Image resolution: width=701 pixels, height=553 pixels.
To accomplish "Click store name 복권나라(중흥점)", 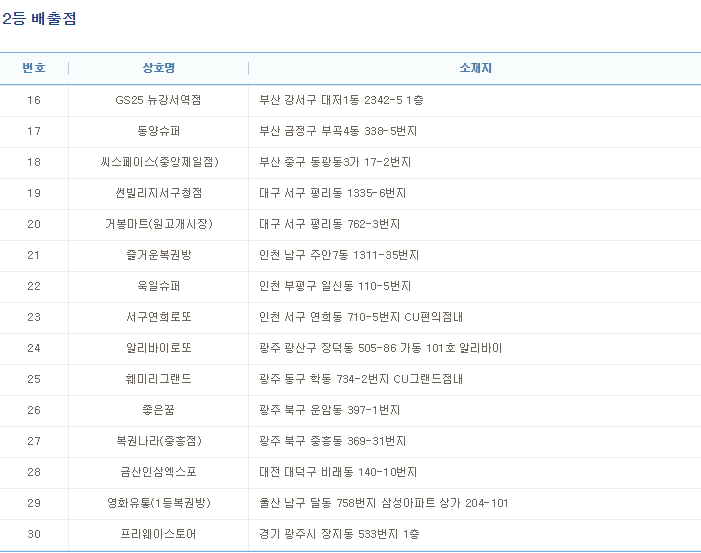I will 159,441.
